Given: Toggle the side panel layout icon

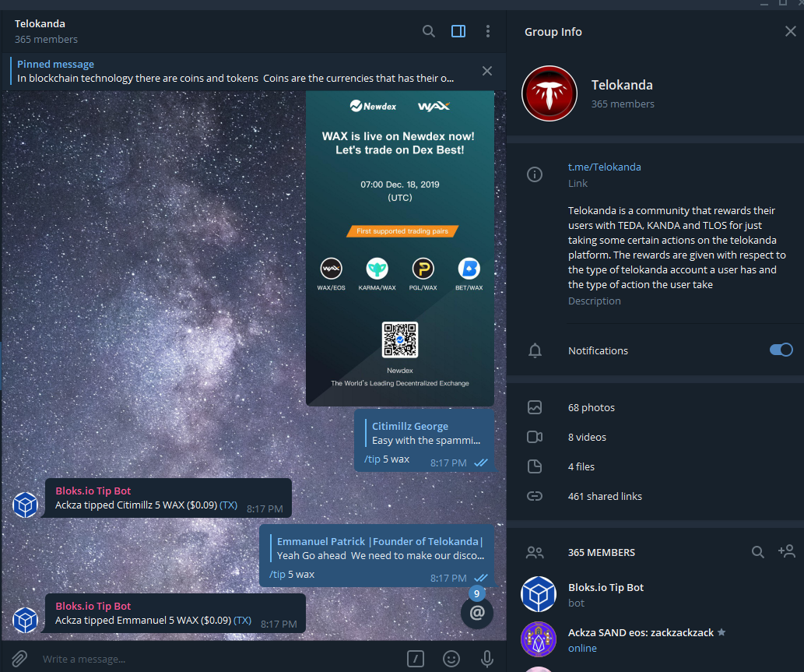Looking at the screenshot, I should (x=458, y=31).
